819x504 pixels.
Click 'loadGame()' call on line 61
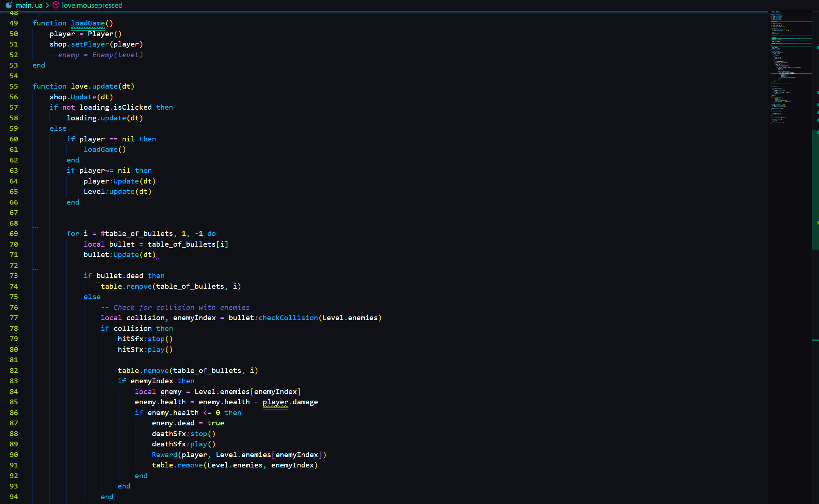tap(105, 150)
